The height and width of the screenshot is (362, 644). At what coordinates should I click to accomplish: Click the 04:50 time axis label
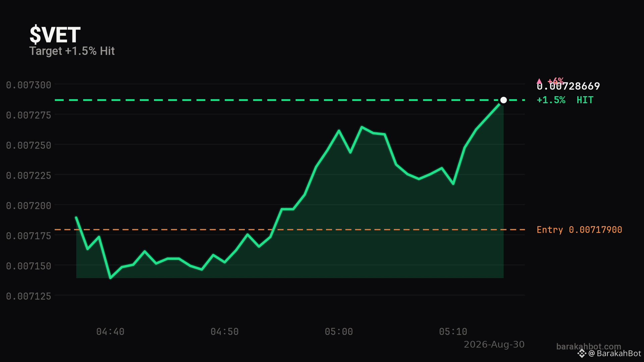[225, 332]
